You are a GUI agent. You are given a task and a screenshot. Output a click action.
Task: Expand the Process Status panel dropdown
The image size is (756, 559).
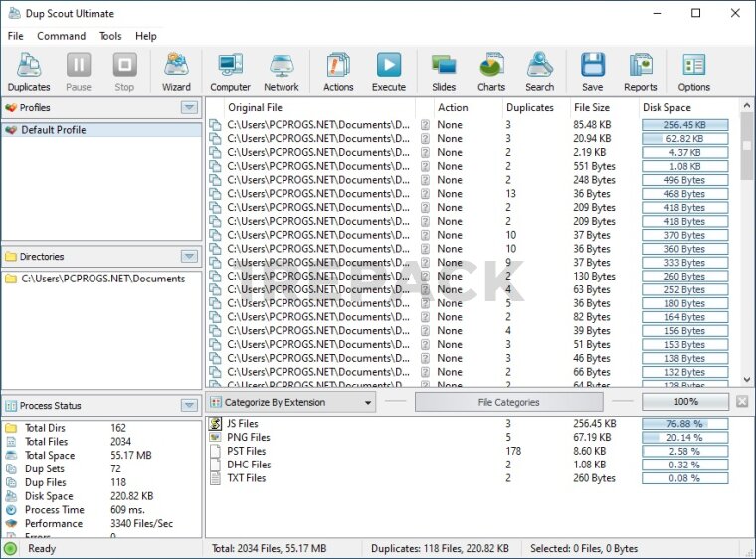pyautogui.click(x=189, y=406)
